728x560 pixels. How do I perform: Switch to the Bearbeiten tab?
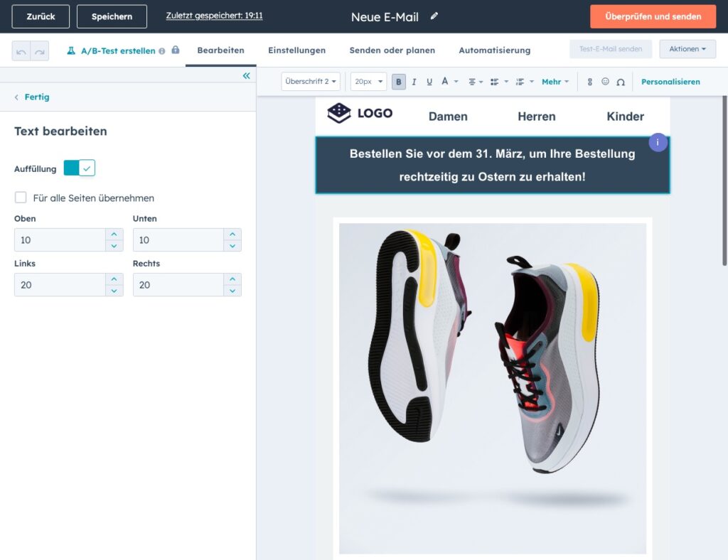(220, 50)
